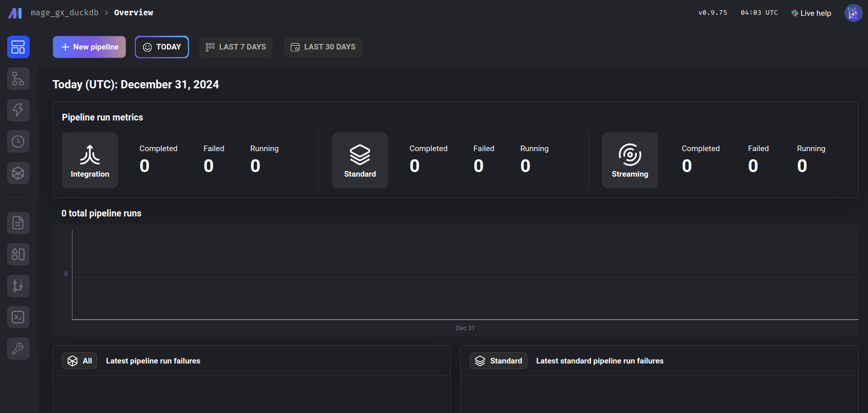Click mage_gx_duckdb project breadcrumb
Screen dimensions: 868x413
click(64, 12)
